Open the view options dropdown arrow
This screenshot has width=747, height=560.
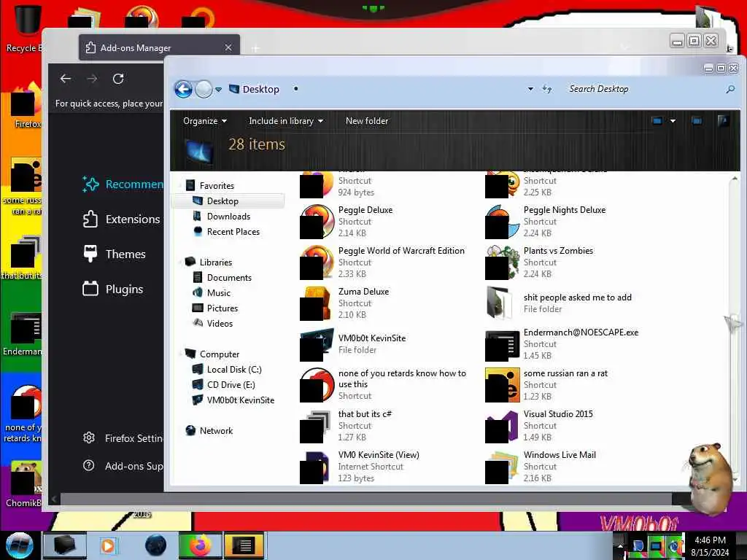click(x=673, y=121)
